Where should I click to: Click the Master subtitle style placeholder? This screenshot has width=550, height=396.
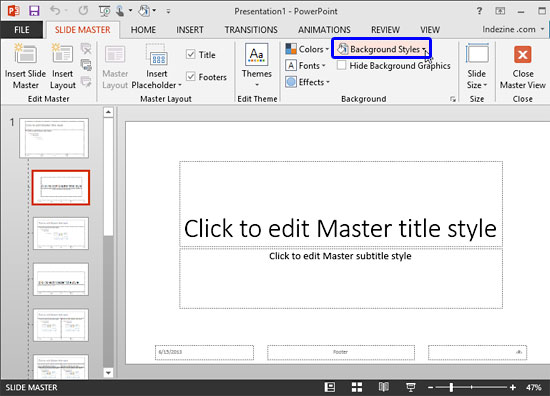click(341, 278)
